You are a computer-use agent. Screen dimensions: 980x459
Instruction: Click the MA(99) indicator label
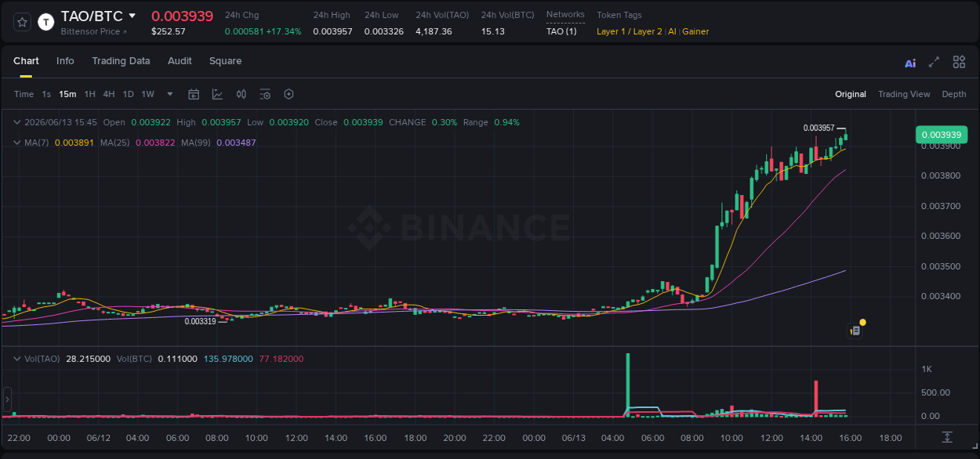tap(196, 143)
